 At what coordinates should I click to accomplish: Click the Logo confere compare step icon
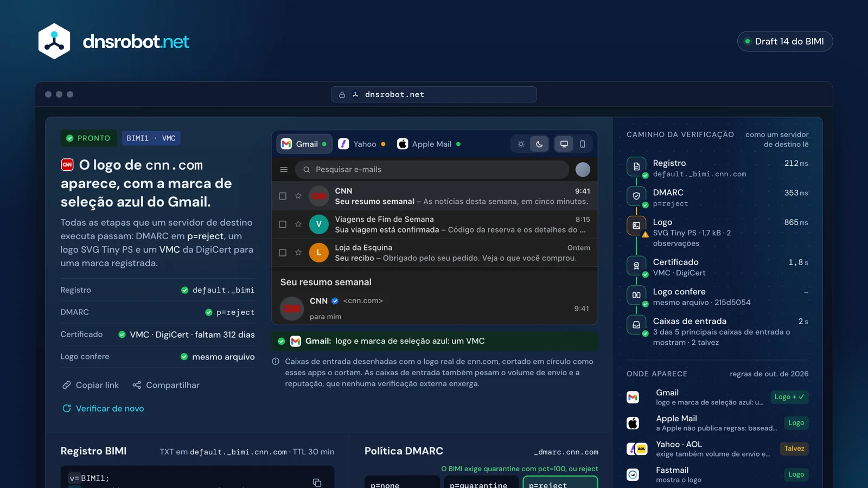[636, 295]
